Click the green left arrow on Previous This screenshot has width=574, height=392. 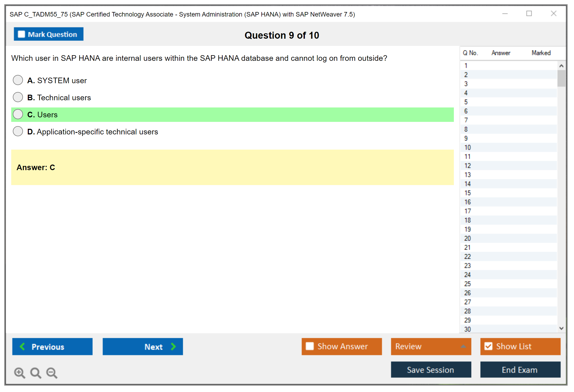point(22,346)
